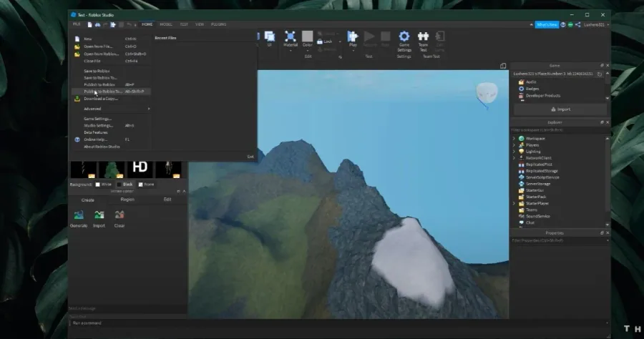Open the UI tool icon
Viewport: 644px width, 339px height.
270,36
